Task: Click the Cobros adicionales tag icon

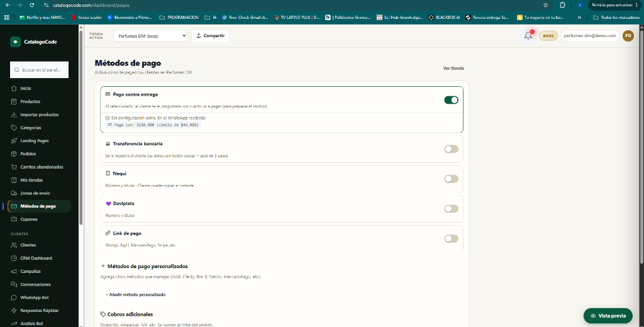Action: [x=103, y=314]
